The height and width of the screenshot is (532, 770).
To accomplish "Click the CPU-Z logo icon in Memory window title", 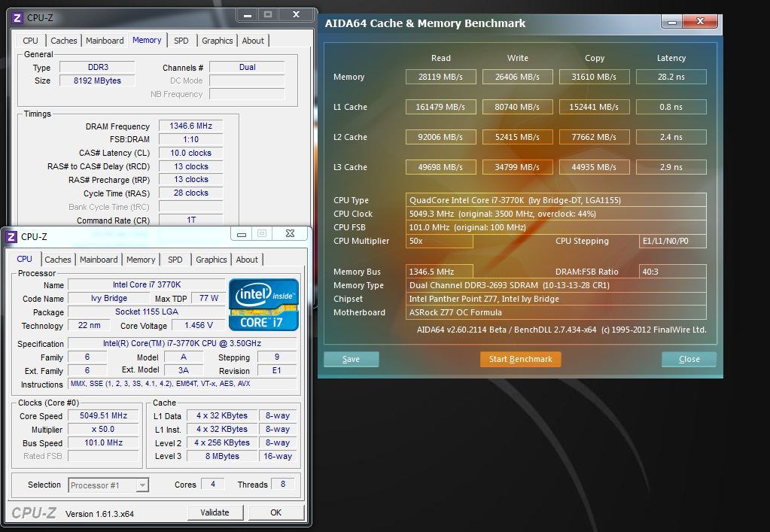I will (17, 18).
